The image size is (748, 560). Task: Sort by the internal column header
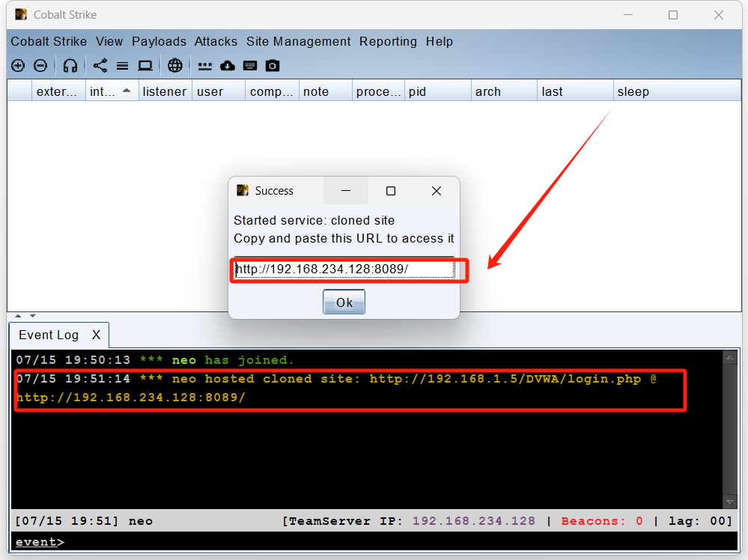(x=112, y=91)
